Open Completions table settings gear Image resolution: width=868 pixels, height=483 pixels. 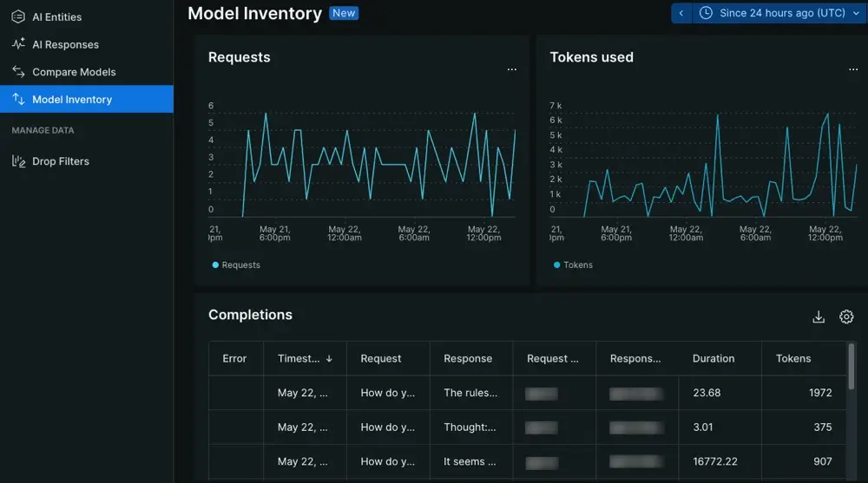click(x=846, y=317)
